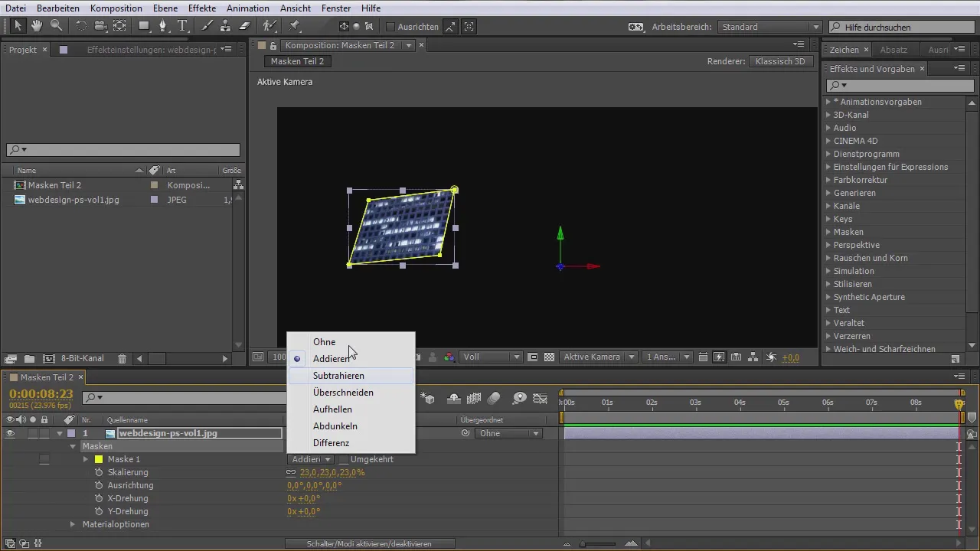
Task: Select the Rotation tool
Action: 81,26
